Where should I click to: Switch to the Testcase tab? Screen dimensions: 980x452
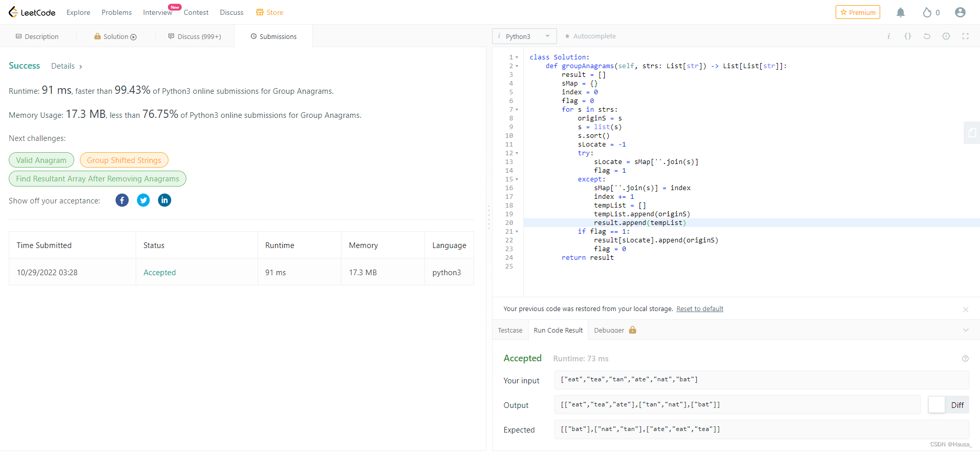[x=510, y=331]
